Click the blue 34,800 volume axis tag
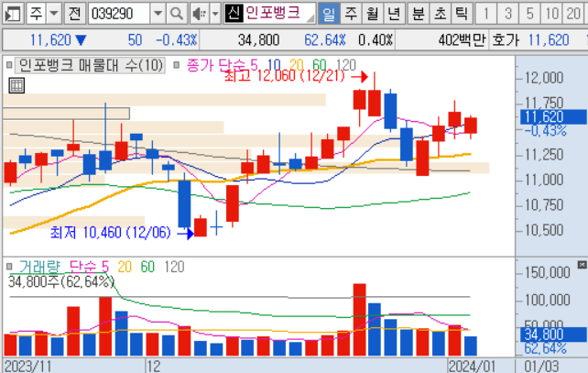Screen dimensions: 588x373 tap(553, 334)
